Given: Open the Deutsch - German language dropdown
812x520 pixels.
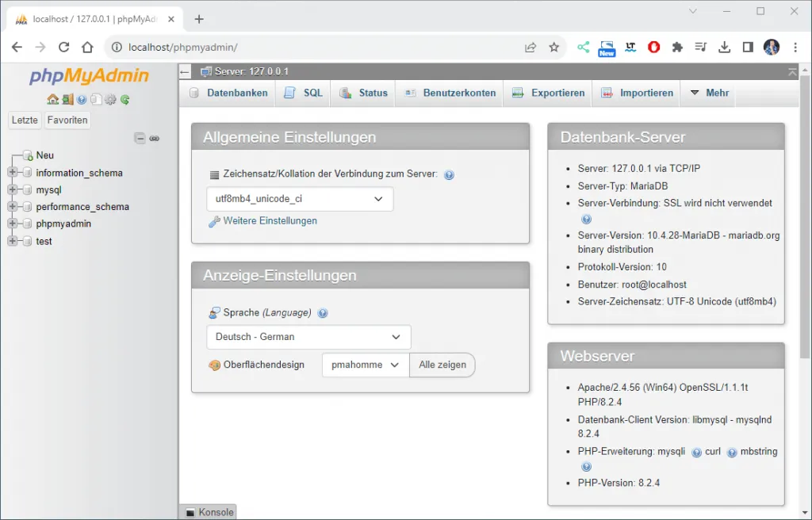Looking at the screenshot, I should click(x=308, y=337).
